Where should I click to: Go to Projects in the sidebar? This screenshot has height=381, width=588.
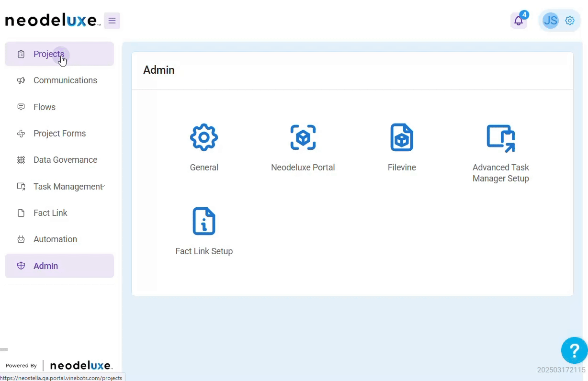(x=59, y=54)
